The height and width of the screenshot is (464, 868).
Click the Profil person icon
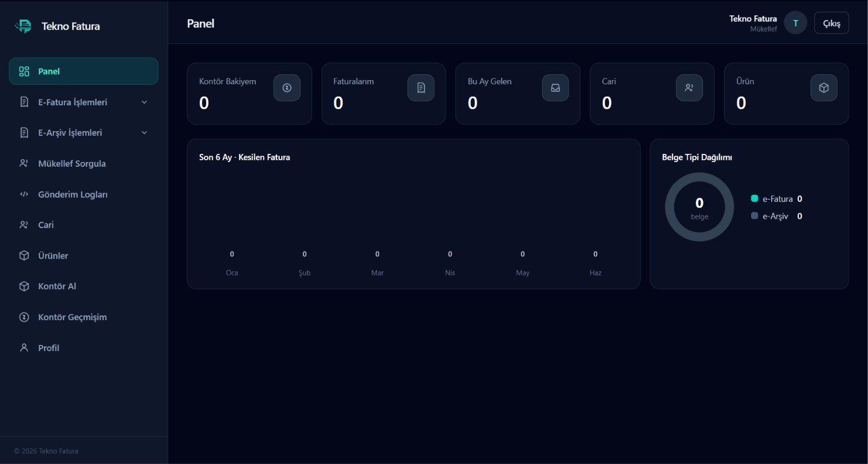(x=24, y=348)
